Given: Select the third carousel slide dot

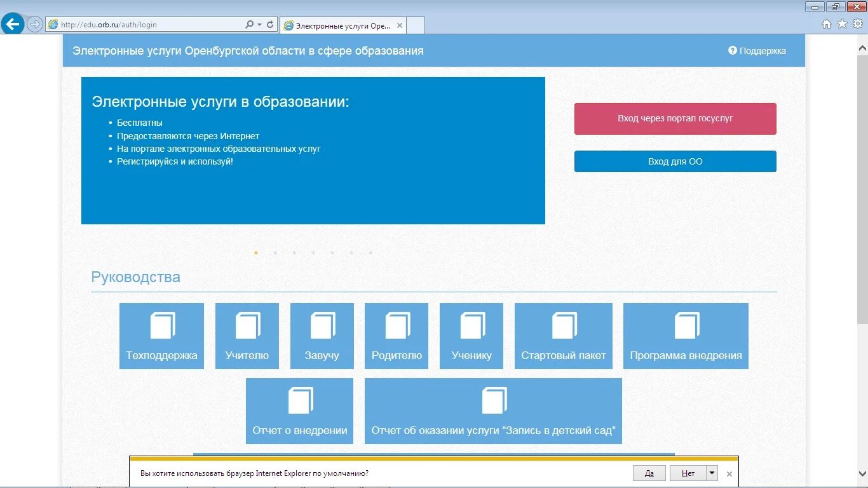Looking at the screenshot, I should [294, 253].
